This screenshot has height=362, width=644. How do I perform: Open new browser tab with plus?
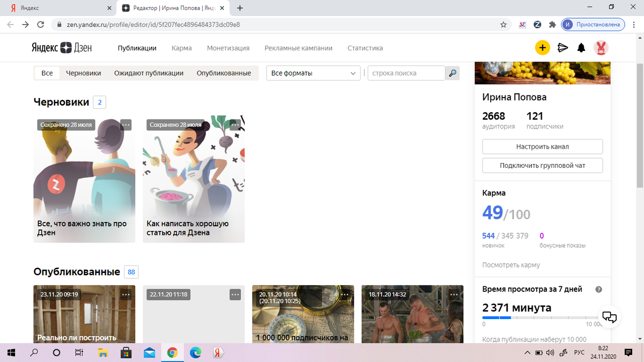click(x=240, y=8)
